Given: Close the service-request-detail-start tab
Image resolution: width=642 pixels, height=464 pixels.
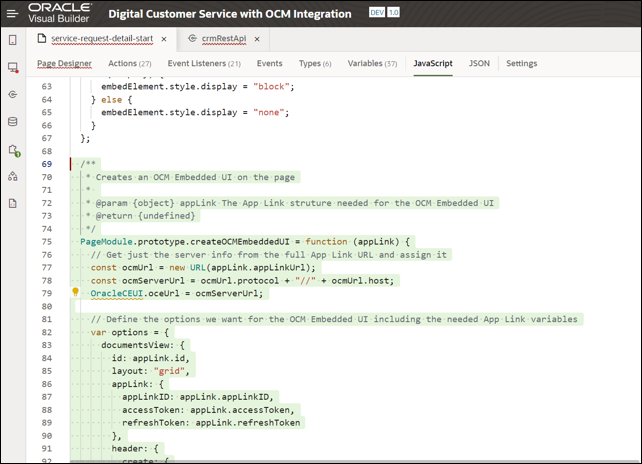Looking at the screenshot, I should [x=164, y=39].
